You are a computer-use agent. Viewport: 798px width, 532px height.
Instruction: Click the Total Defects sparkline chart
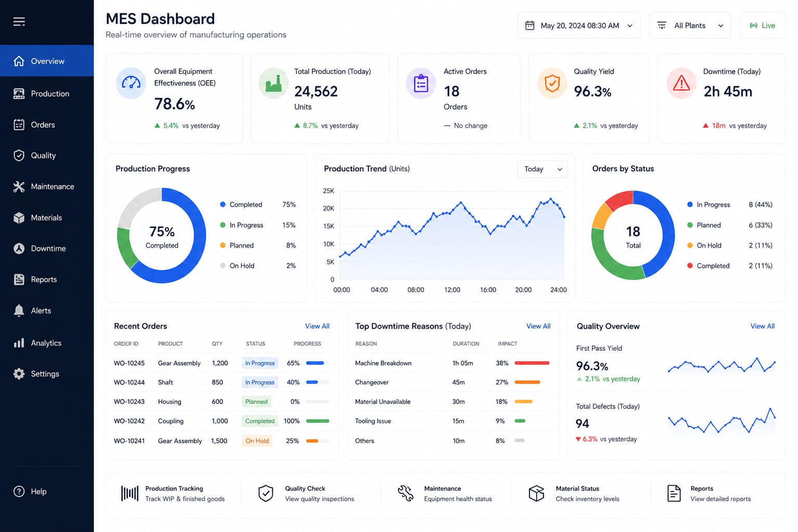pos(722,420)
